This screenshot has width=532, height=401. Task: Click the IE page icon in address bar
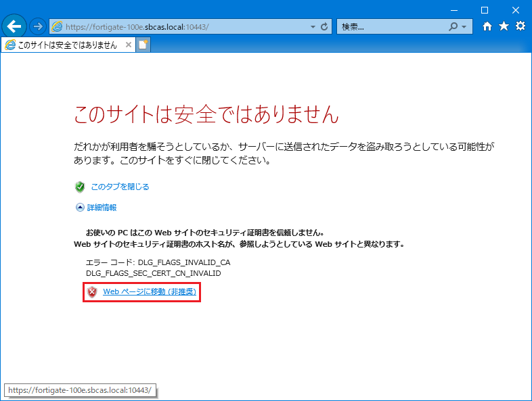tap(57, 26)
